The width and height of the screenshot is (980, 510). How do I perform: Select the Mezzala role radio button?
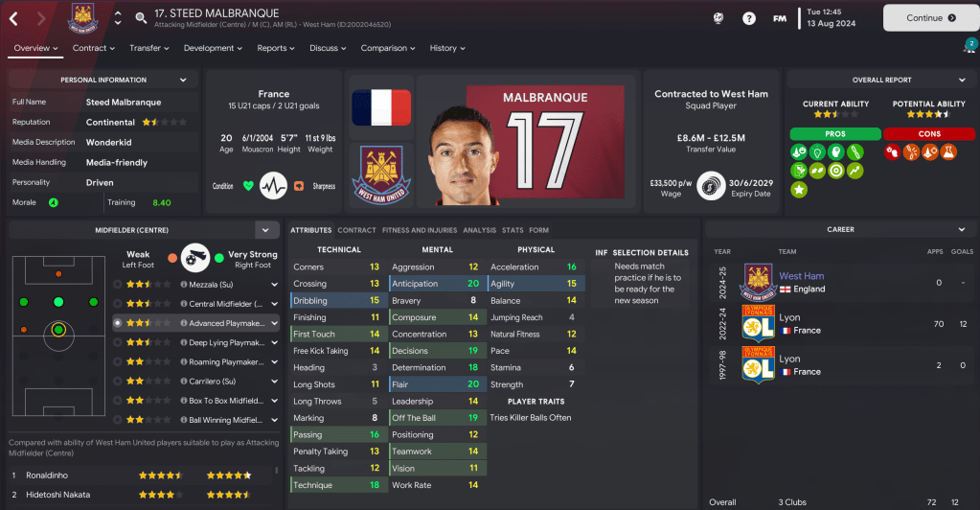[x=118, y=284]
